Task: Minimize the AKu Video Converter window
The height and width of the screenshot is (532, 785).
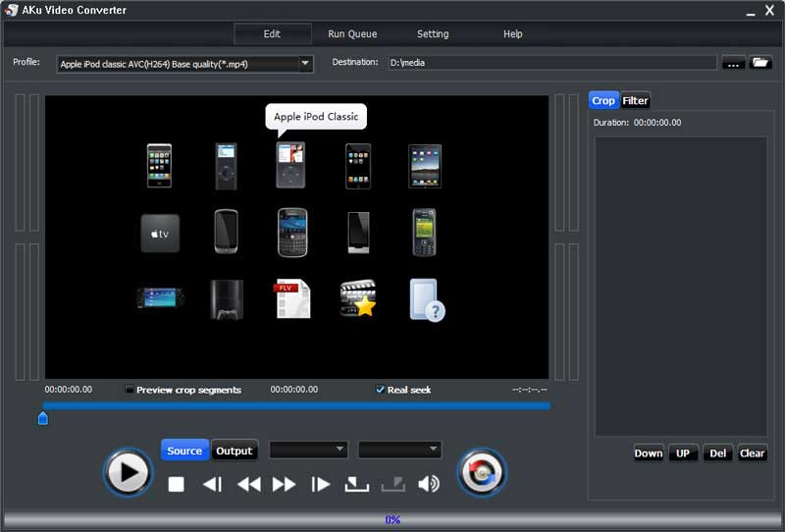Action: pyautogui.click(x=751, y=12)
